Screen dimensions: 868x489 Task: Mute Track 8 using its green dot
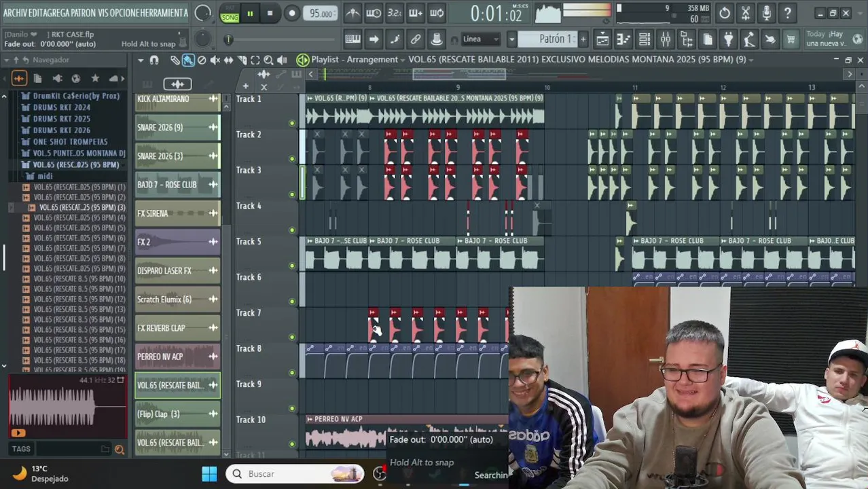coord(292,373)
